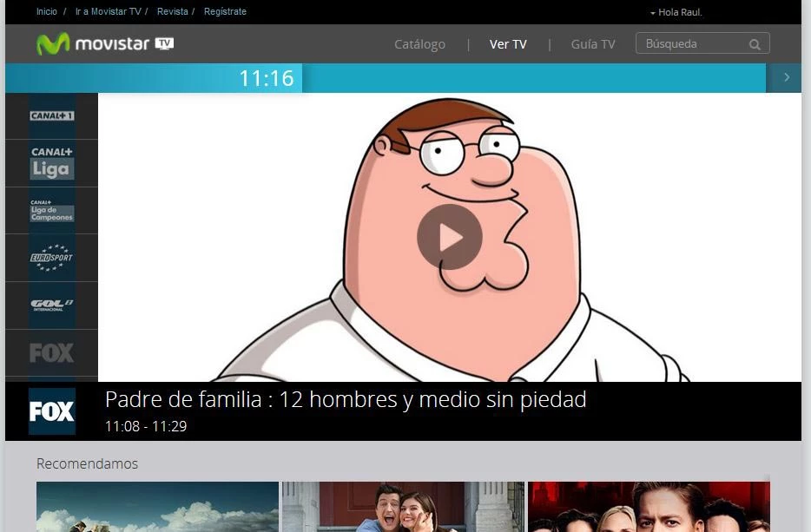The height and width of the screenshot is (532, 811).
Task: Advance the timeline with the right chevron
Action: click(784, 77)
